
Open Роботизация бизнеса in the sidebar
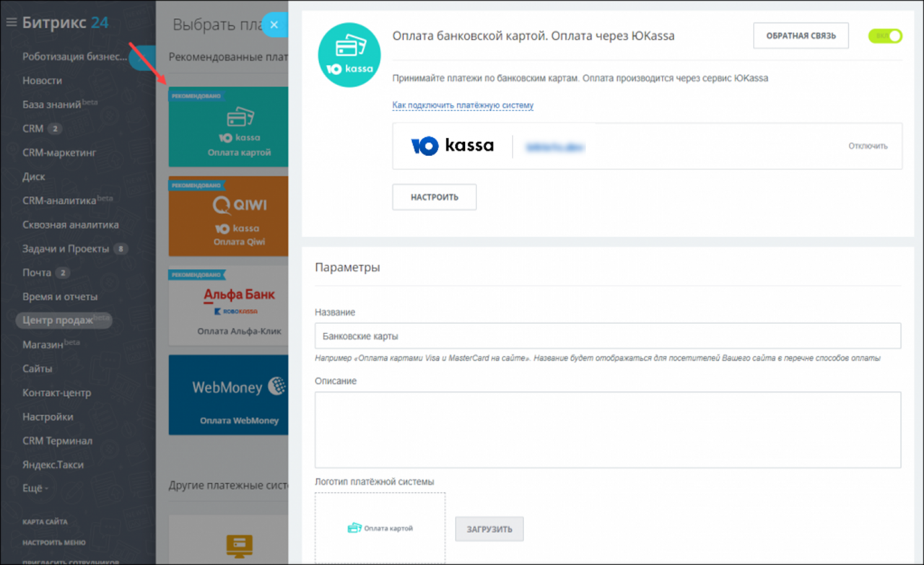coord(75,57)
